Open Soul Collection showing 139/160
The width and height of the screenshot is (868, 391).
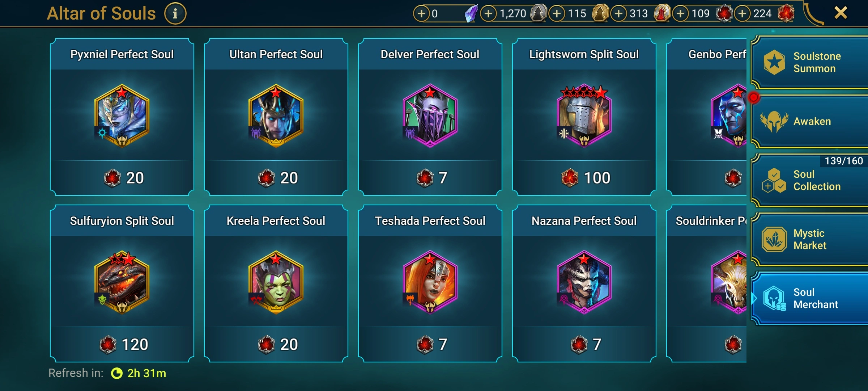[810, 180]
